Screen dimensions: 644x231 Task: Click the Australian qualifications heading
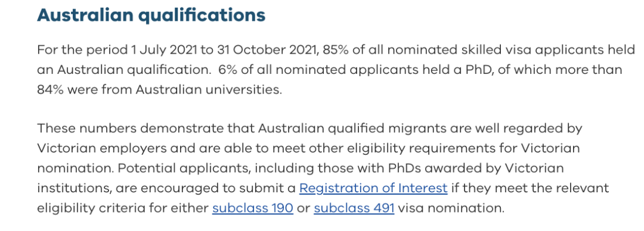[151, 15]
